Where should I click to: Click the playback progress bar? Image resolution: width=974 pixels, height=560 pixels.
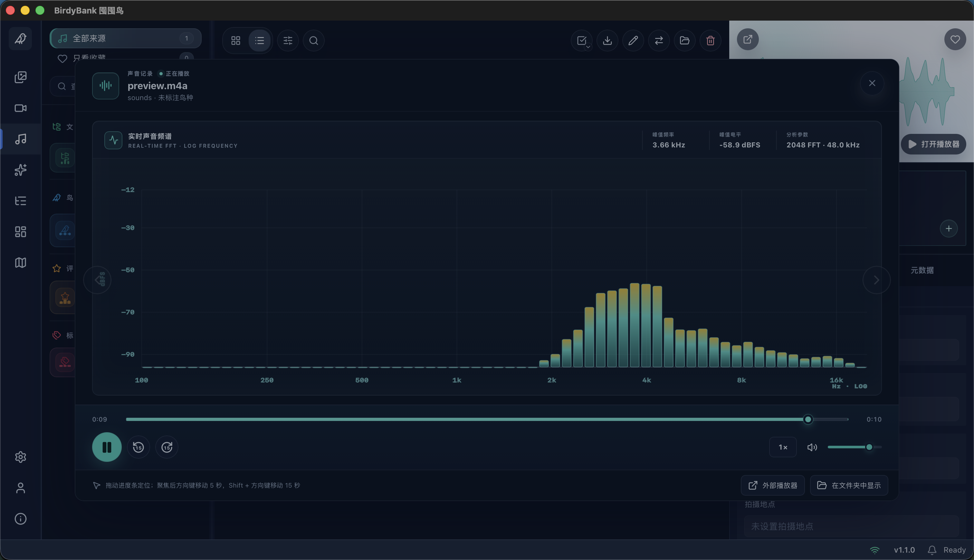click(487, 419)
